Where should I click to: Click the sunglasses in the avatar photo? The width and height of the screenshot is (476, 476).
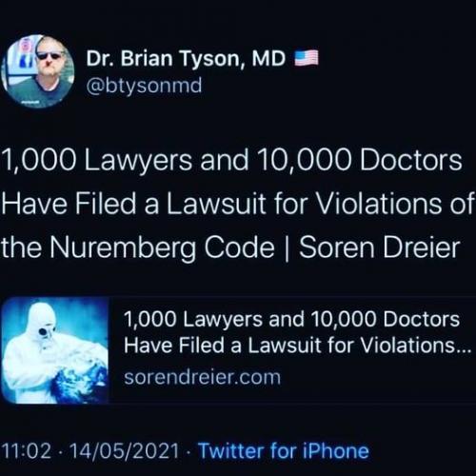[x=49, y=55]
